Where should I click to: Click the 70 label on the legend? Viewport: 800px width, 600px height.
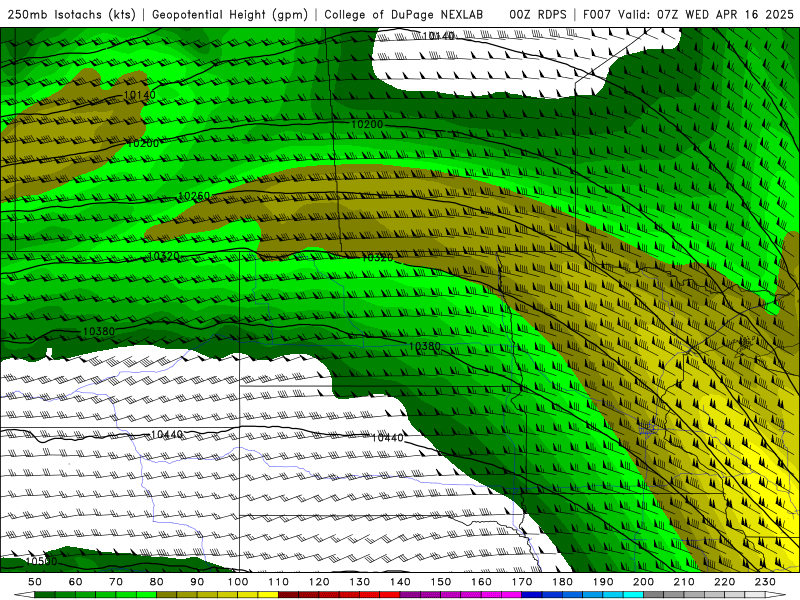116,582
